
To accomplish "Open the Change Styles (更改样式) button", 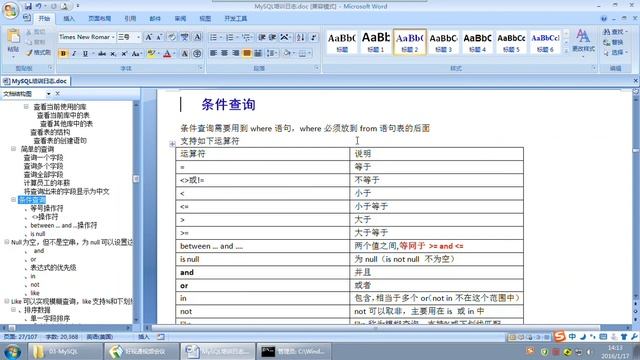I will click(583, 41).
